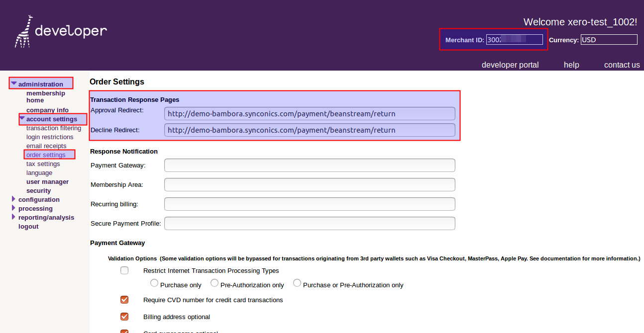Click the contact us link

(622, 65)
